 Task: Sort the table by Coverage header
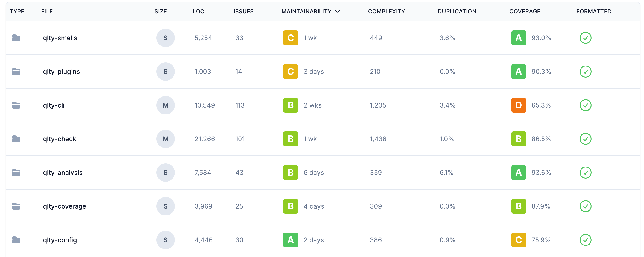pos(525,12)
